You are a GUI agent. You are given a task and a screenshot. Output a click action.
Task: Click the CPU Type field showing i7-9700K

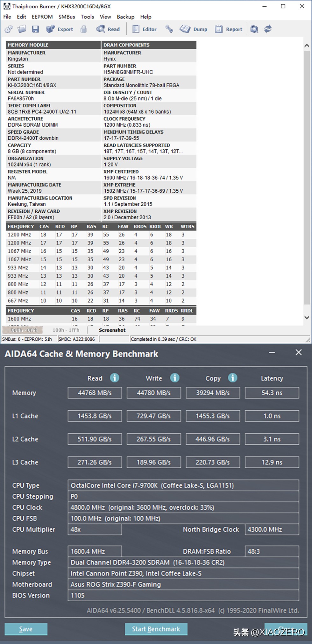pyautogui.click(x=183, y=485)
